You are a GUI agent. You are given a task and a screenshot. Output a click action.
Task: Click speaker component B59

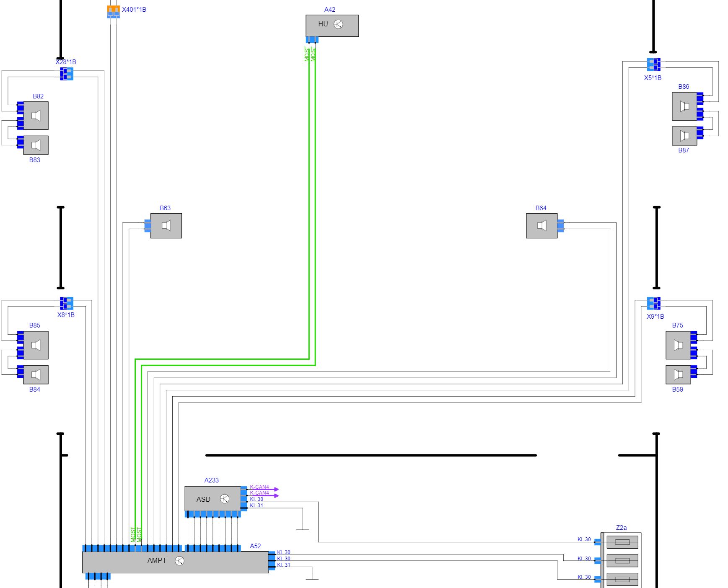678,374
